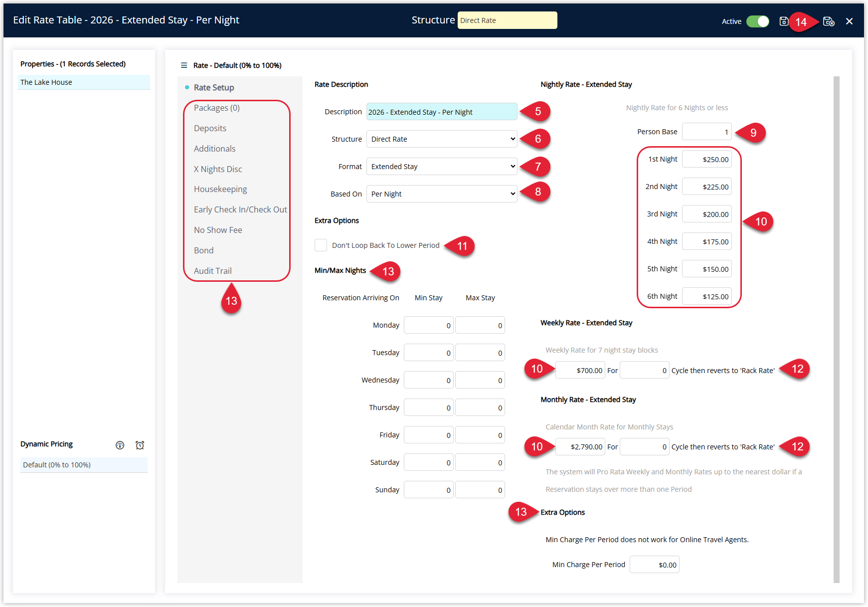Toggle the Active switch
868x607 pixels.
pyautogui.click(x=758, y=21)
